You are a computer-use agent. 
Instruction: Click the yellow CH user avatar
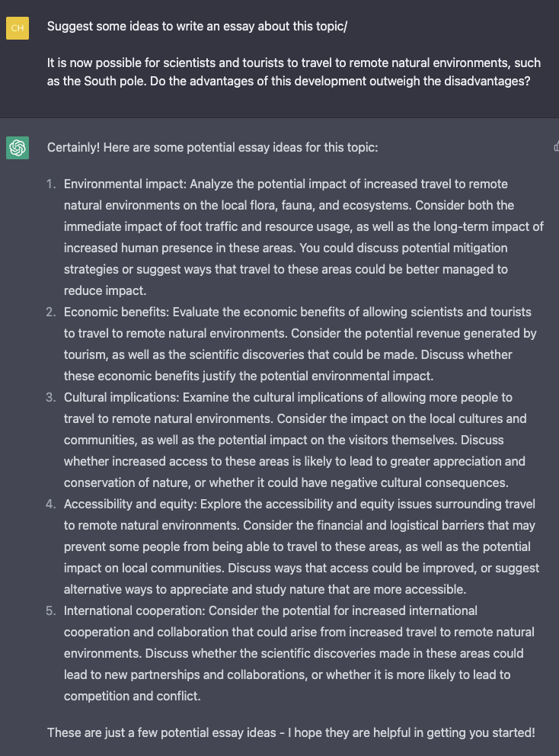[17, 28]
